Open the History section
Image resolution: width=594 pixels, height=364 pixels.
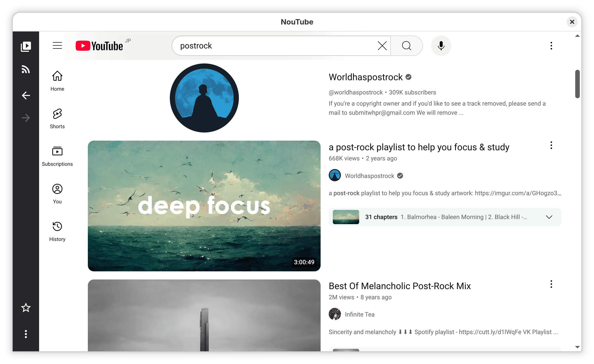click(x=57, y=226)
